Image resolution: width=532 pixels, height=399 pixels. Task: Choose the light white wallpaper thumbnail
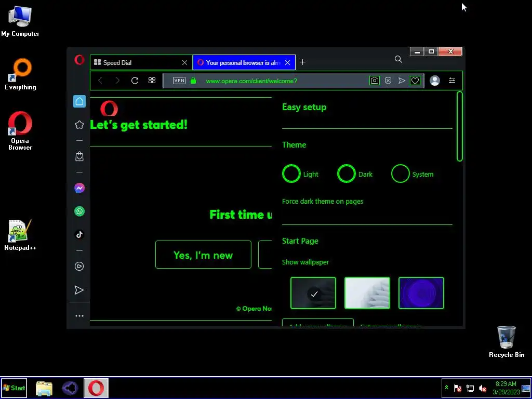[x=367, y=293]
